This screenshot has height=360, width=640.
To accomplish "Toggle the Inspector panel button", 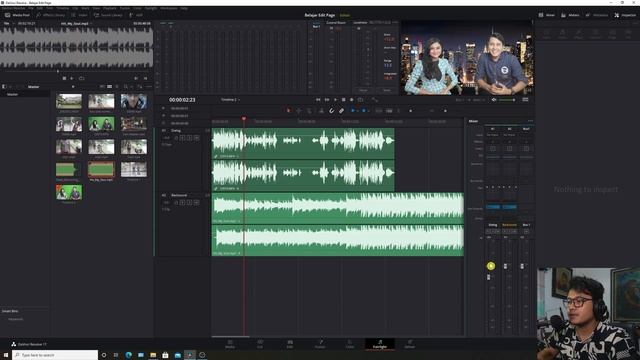I will click(625, 15).
